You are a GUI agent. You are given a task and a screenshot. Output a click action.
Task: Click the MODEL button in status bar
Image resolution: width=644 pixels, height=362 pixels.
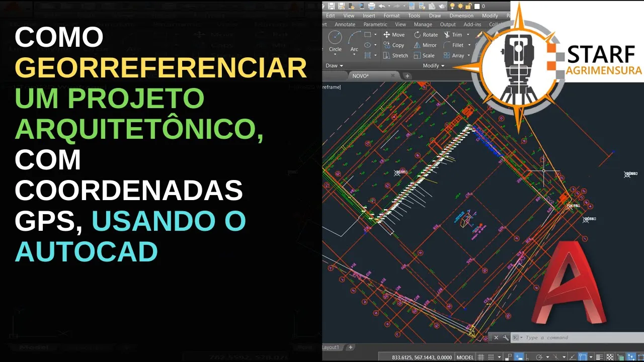[465, 357]
